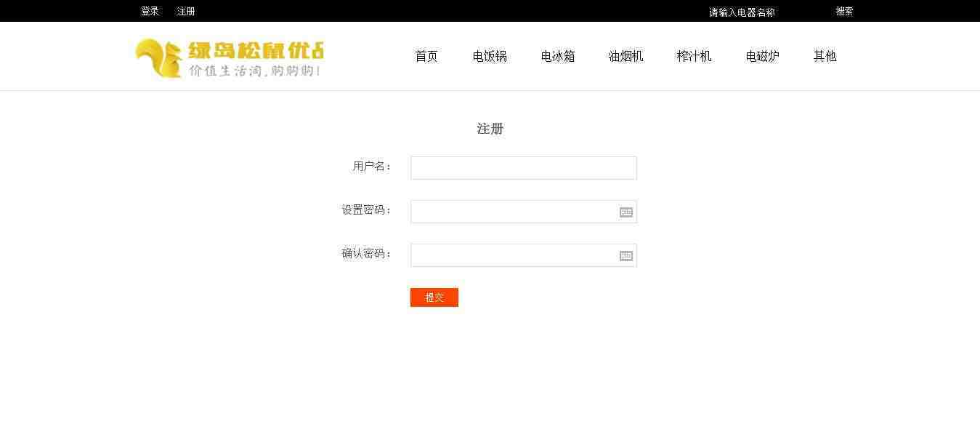Navigate to 电磁炉 category

(763, 56)
